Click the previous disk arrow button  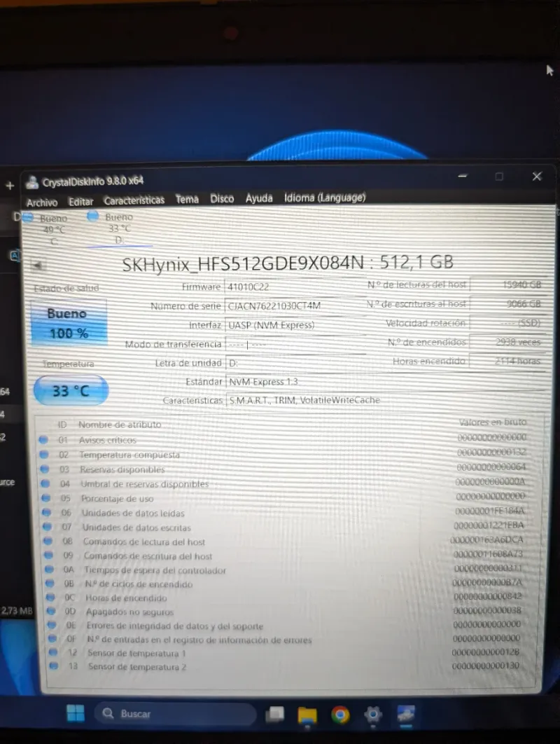point(37,265)
